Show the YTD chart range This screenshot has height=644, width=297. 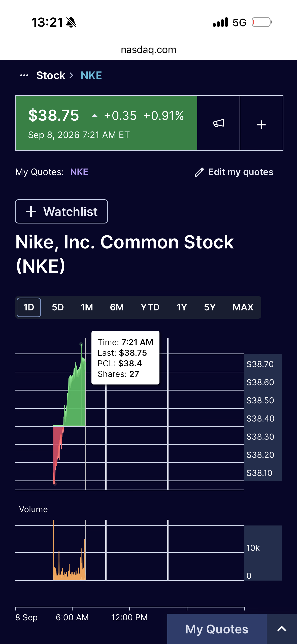tap(150, 307)
